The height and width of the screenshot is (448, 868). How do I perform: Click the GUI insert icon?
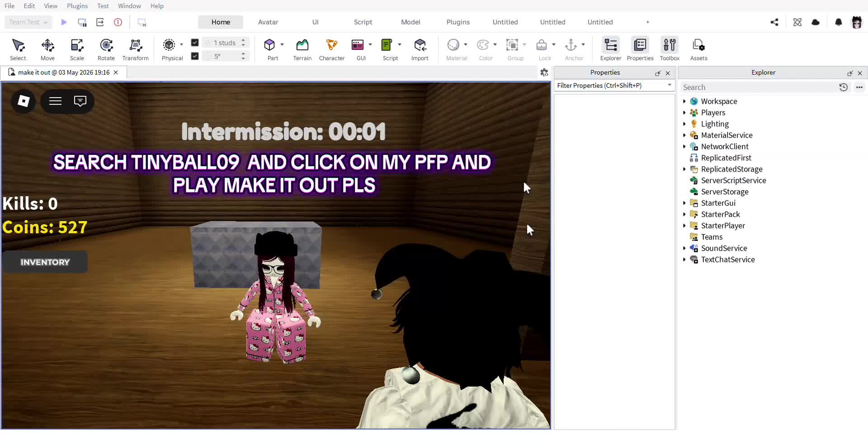(358, 45)
